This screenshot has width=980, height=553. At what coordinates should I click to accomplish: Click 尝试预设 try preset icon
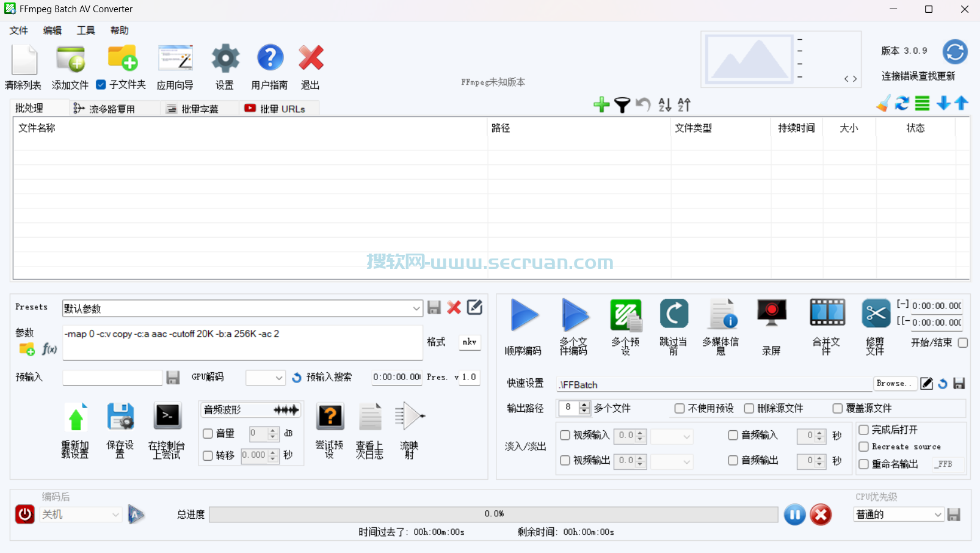click(330, 416)
